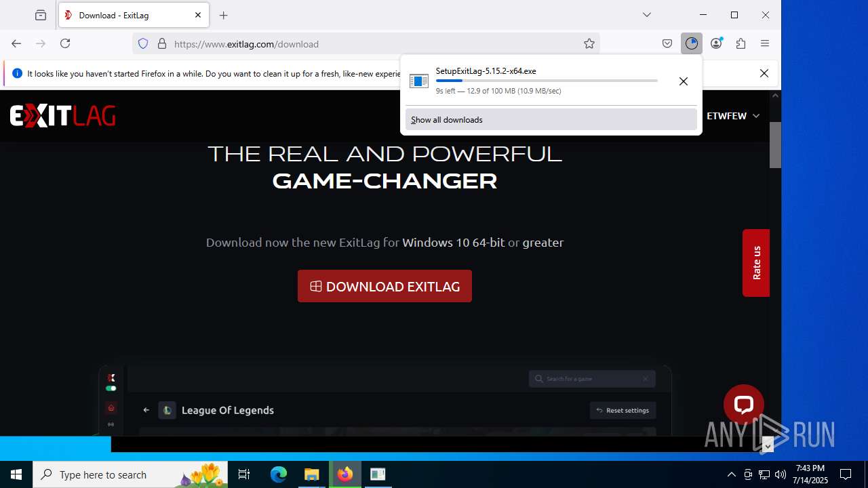Open Firefox View tab list icon

pos(41,15)
